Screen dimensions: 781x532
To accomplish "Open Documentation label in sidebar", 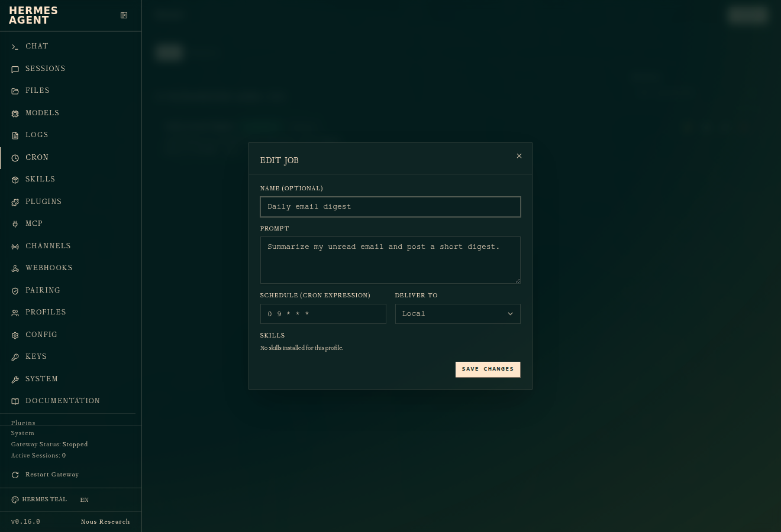I will pyautogui.click(x=63, y=401).
